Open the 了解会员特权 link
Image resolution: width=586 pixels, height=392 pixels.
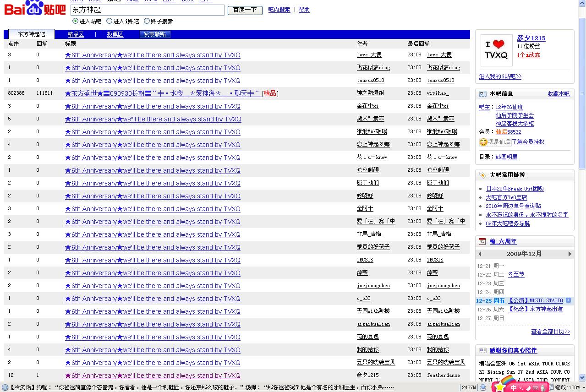528,142
